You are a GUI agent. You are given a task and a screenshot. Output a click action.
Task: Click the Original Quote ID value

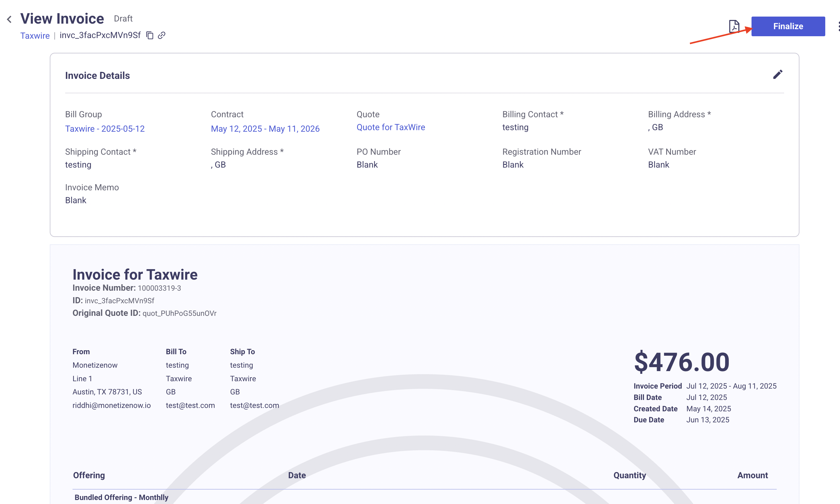[x=179, y=313]
